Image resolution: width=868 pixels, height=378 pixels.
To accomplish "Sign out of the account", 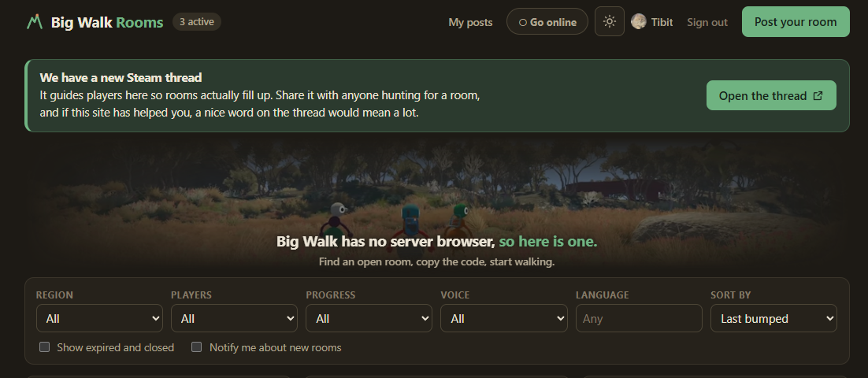I will pos(707,22).
